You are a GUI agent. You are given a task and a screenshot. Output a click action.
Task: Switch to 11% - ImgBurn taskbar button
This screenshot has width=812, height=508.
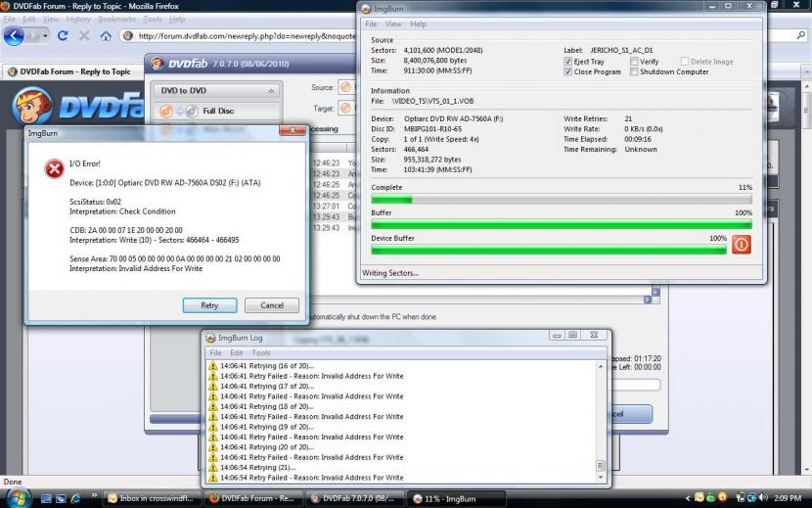click(x=456, y=498)
